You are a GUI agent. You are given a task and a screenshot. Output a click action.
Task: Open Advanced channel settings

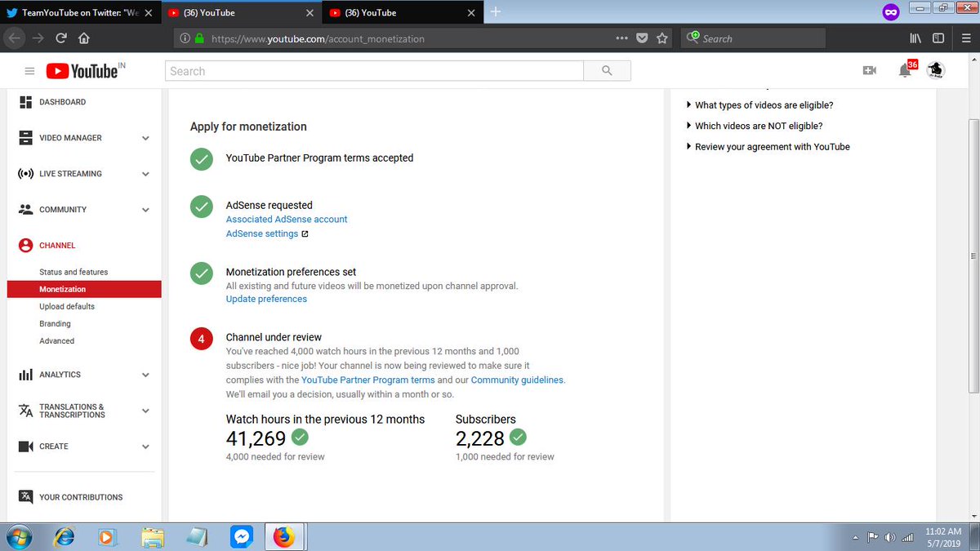(56, 340)
